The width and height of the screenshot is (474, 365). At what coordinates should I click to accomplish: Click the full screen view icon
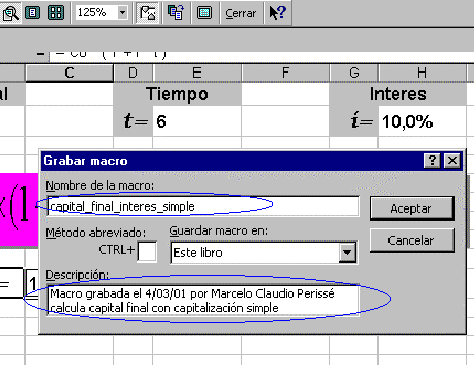click(204, 13)
